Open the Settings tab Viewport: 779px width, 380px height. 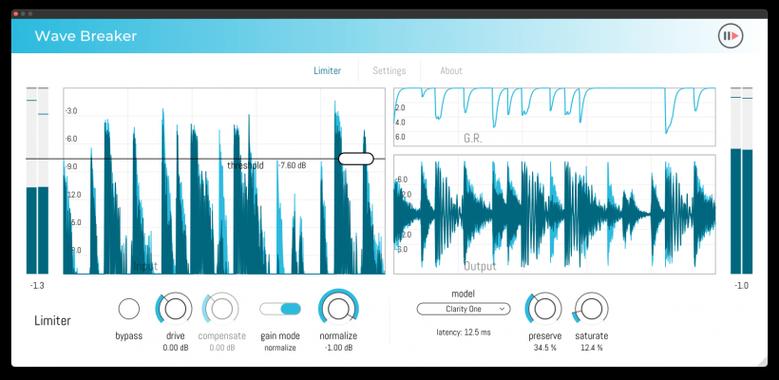(389, 71)
